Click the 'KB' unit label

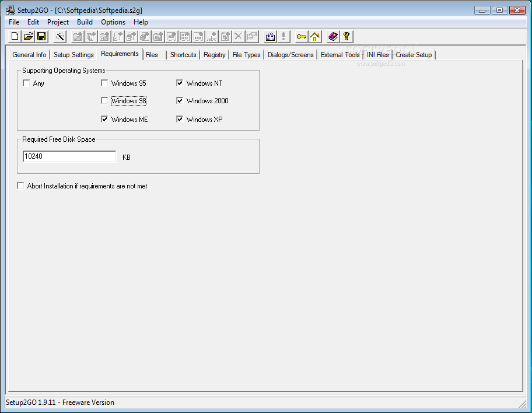(127, 157)
